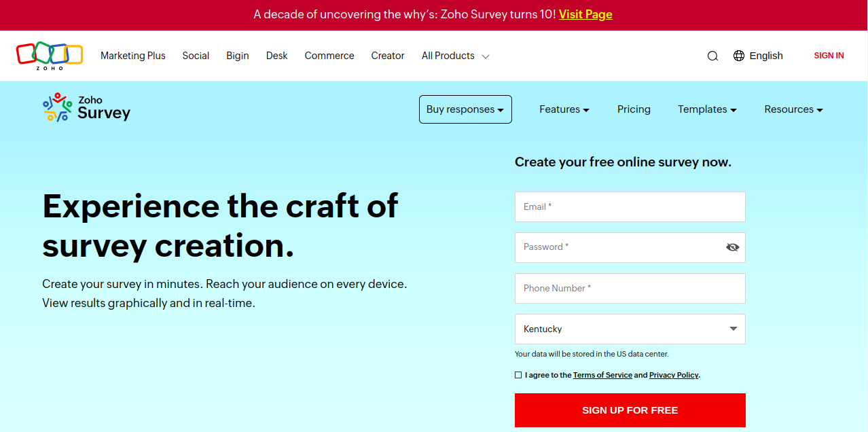Expand the Features menu
The width and height of the screenshot is (868, 432).
(x=564, y=109)
